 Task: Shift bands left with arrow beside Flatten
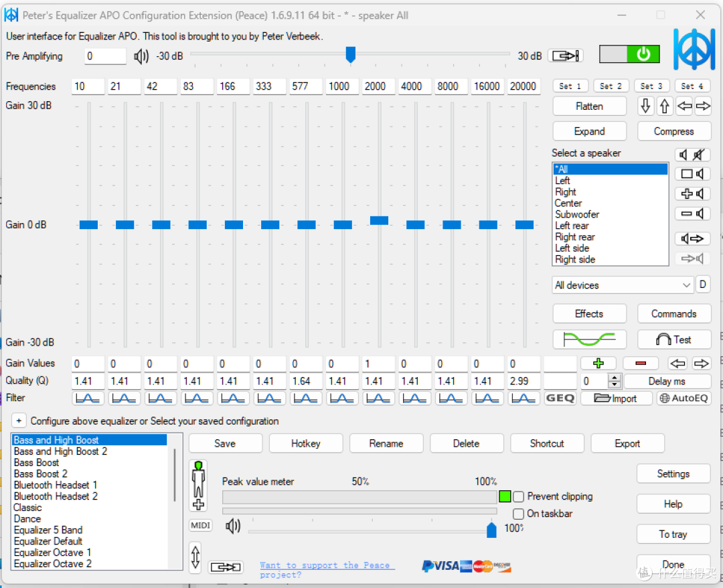click(x=684, y=106)
